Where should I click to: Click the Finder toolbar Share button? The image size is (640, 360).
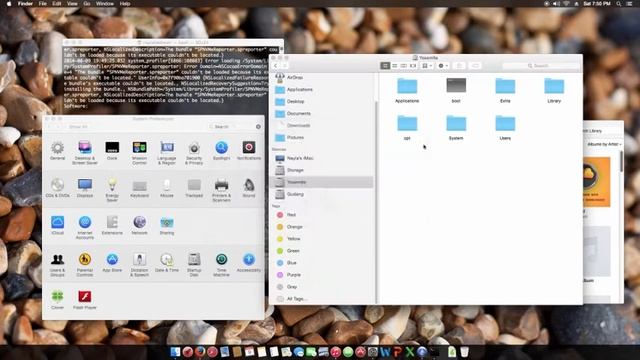(459, 65)
